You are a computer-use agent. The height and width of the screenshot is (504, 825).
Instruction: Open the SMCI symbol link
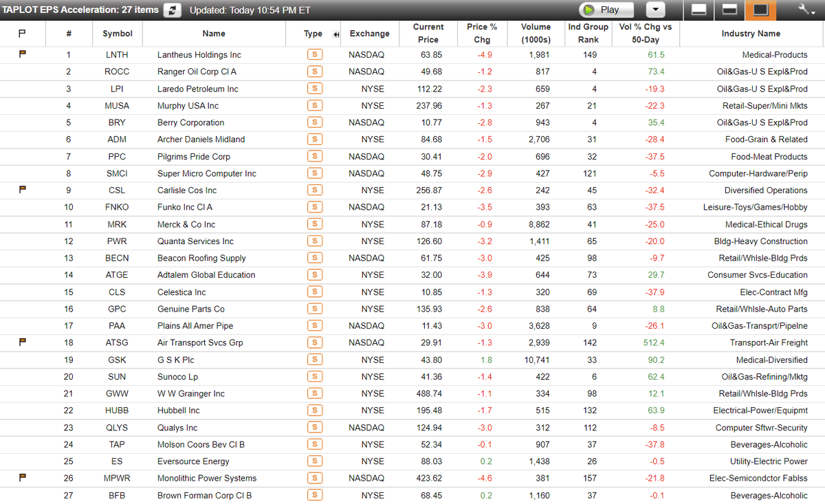click(117, 174)
